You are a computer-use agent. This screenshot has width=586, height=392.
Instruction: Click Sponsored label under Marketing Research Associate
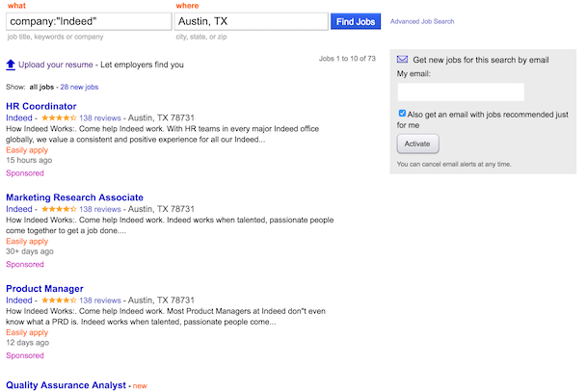25,264
